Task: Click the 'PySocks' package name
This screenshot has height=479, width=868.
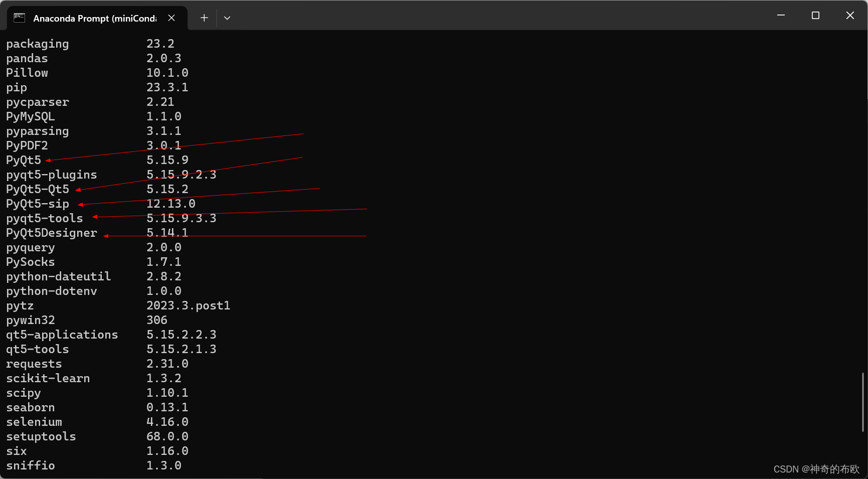Action: click(31, 262)
